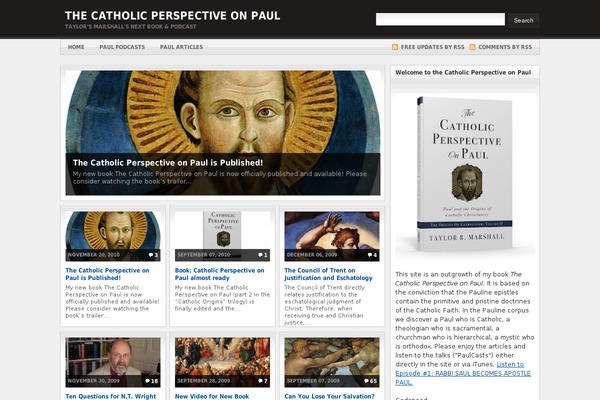This screenshot has width=600, height=400.
Task: Open the Home menu item
Action: (76, 47)
